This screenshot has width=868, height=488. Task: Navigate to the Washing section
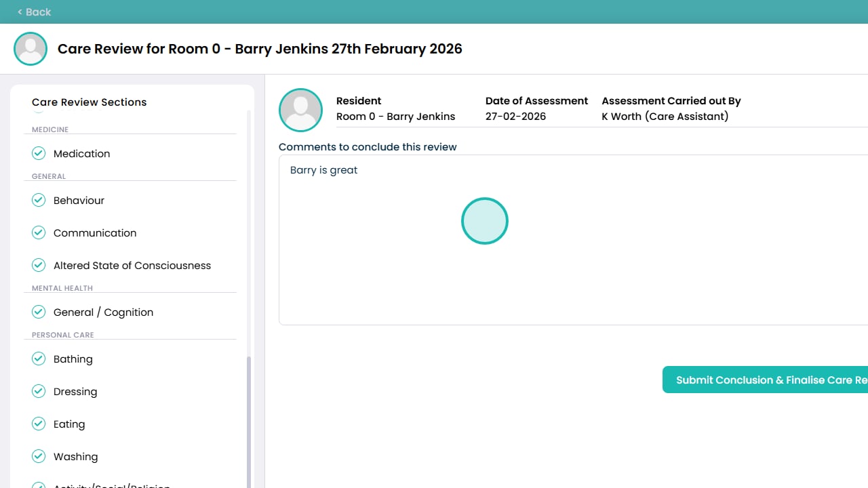coord(75,457)
